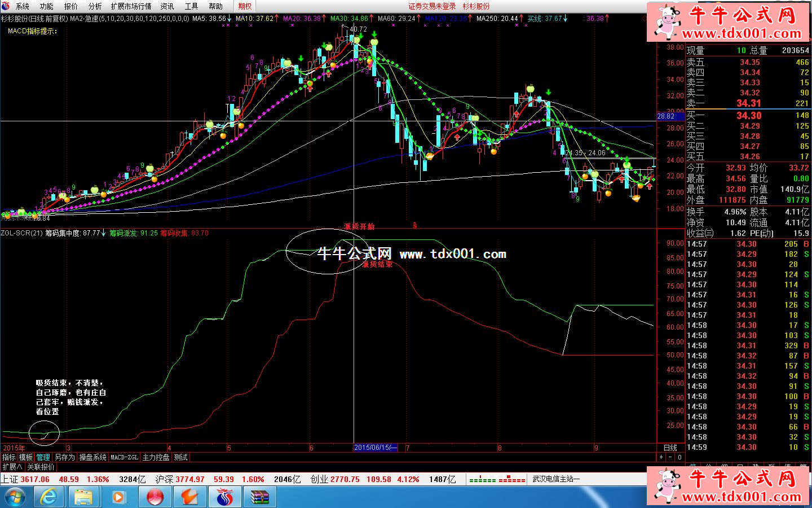
Task: Open Windows Explorer folder from taskbar
Action: pos(83,497)
